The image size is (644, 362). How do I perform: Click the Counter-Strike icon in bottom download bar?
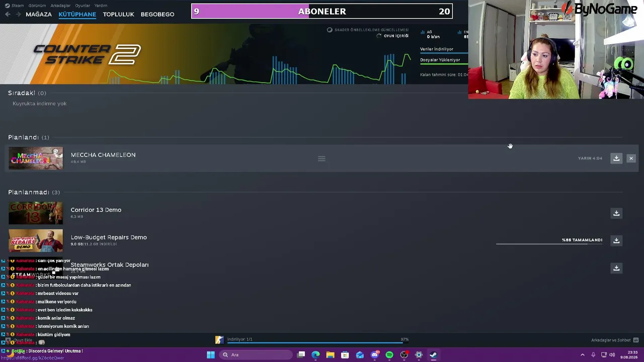pos(219,340)
